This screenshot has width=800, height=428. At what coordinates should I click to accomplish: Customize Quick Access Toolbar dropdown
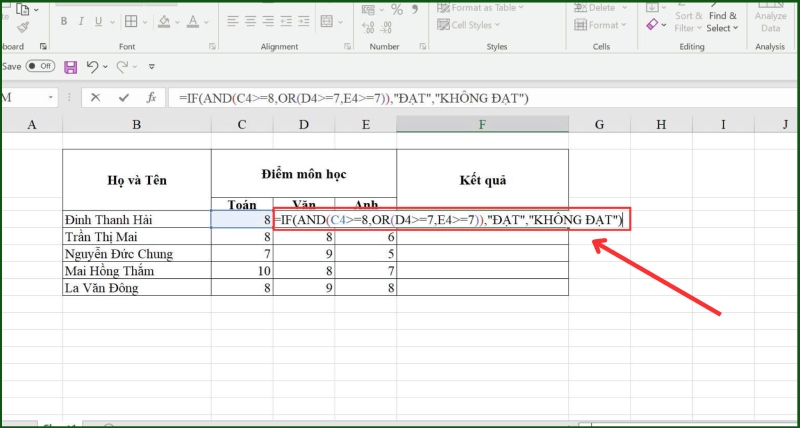(x=152, y=67)
